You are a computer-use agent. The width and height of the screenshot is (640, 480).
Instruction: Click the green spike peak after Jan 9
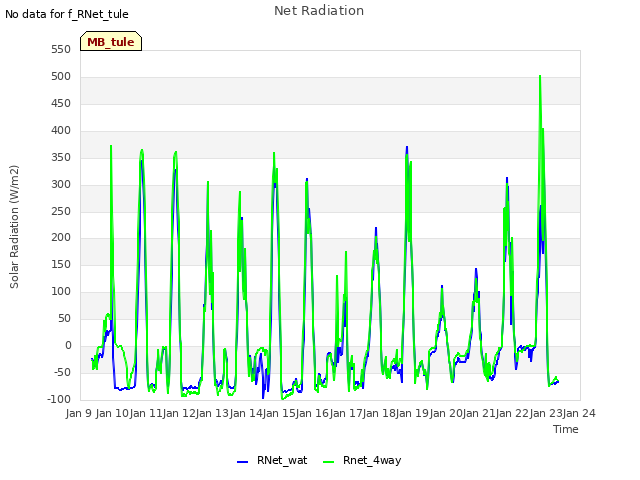(111, 146)
